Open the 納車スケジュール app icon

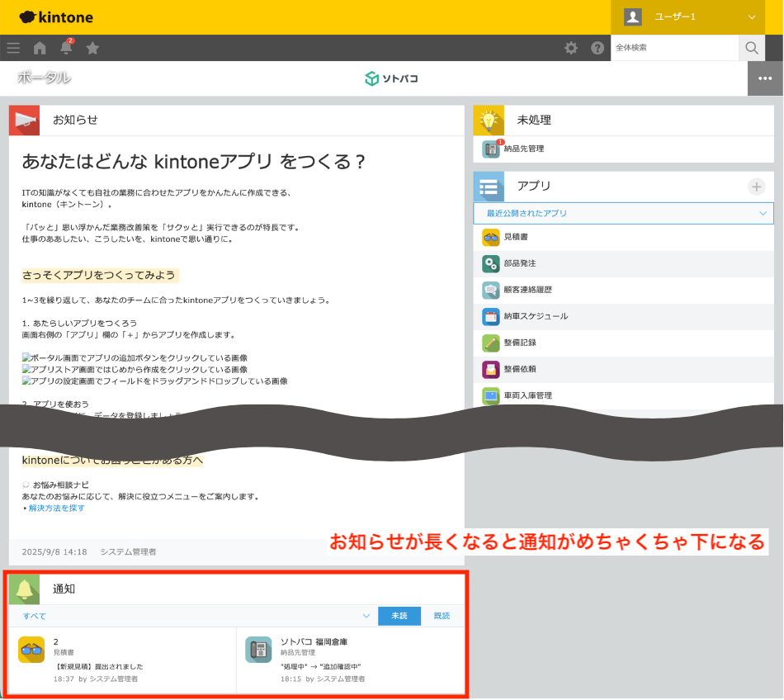492,316
